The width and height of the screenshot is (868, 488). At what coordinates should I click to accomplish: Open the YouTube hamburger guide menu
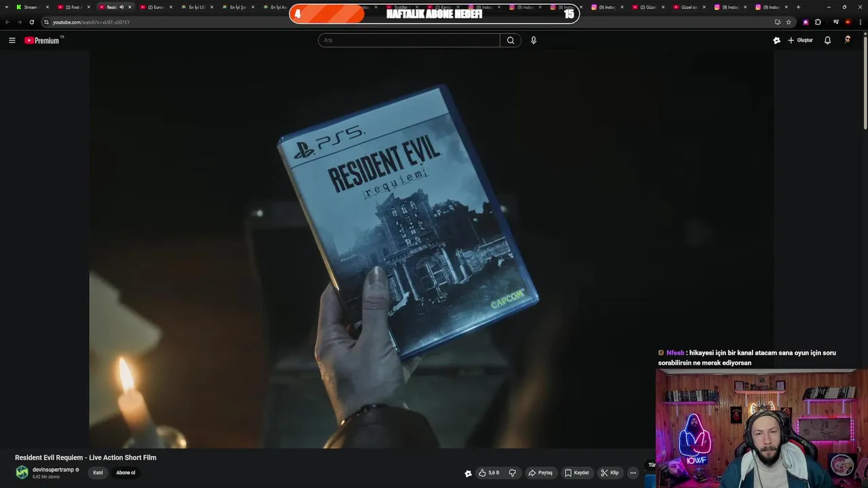[12, 40]
